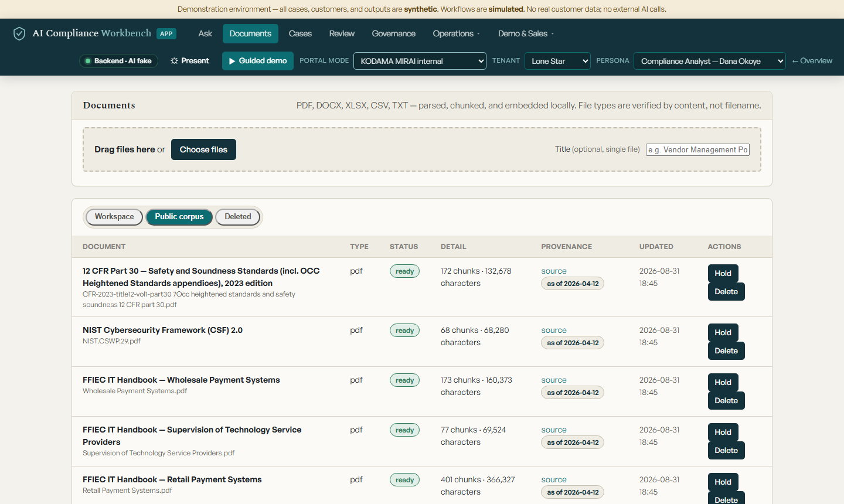Image resolution: width=844 pixels, height=504 pixels.
Task: Click the shield logo icon
Action: coord(19,33)
